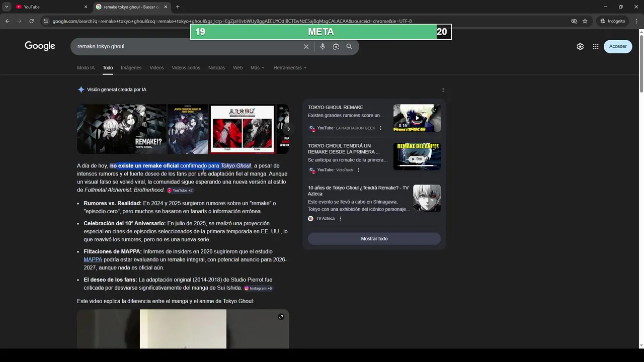The height and width of the screenshot is (362, 644).
Task: Click the Chrome forward arrow
Action: (x=19, y=21)
